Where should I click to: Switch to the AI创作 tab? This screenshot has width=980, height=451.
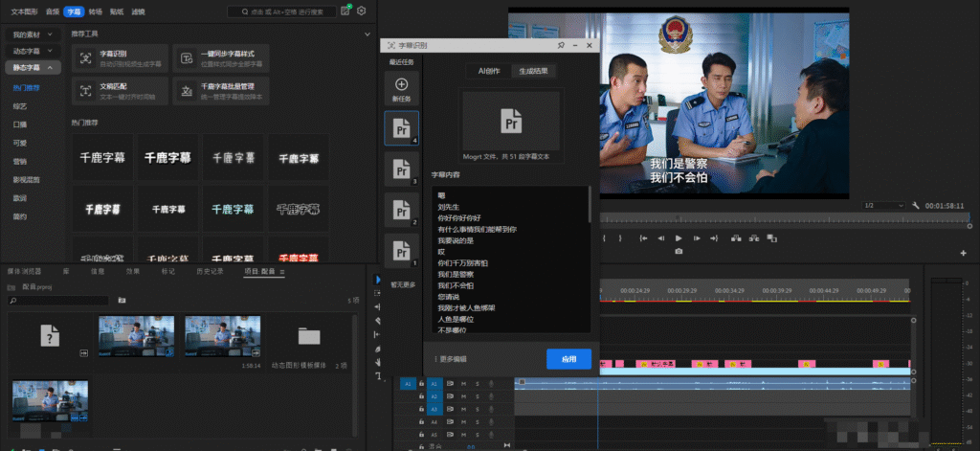(489, 71)
